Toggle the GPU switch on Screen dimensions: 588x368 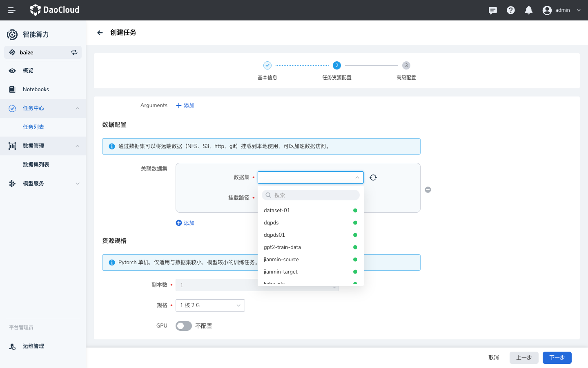[x=184, y=326]
